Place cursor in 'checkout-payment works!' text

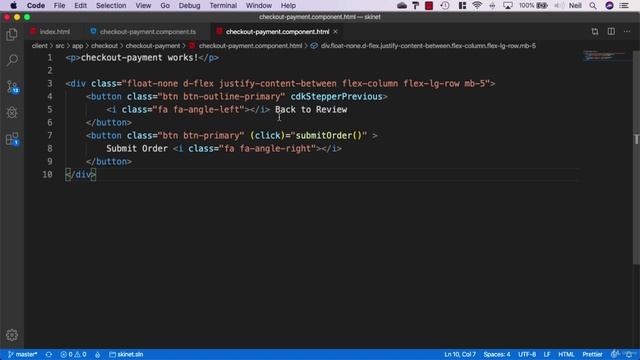click(x=139, y=58)
